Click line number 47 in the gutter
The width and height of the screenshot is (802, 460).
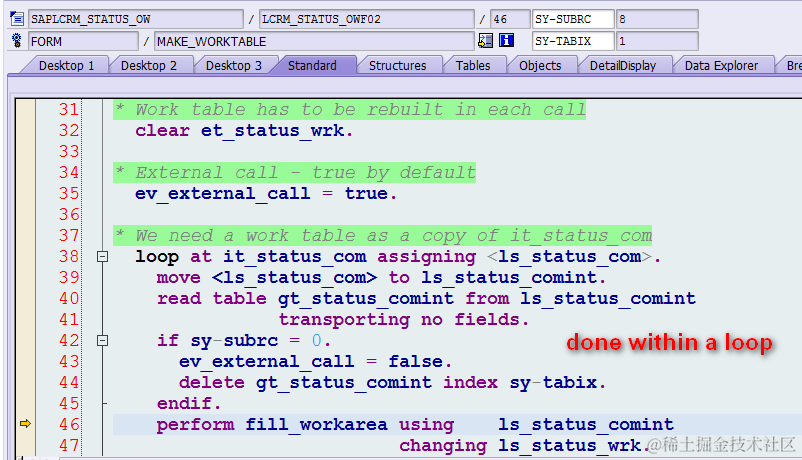(69, 445)
